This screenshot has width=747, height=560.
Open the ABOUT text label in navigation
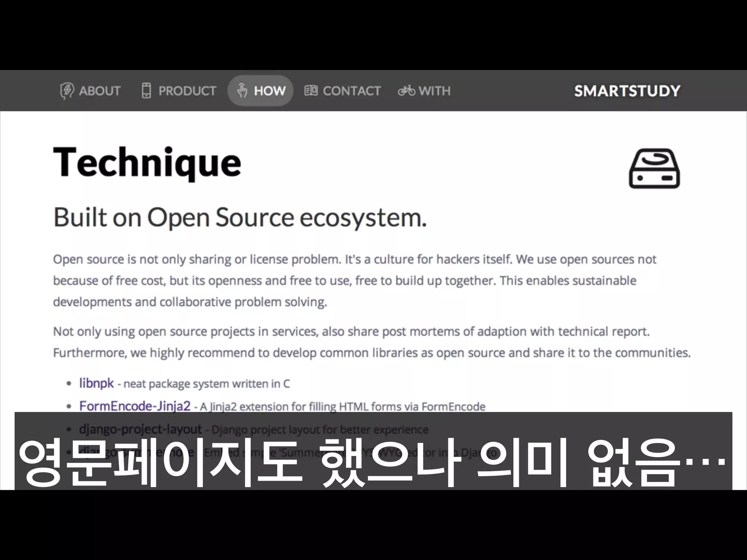point(100,91)
